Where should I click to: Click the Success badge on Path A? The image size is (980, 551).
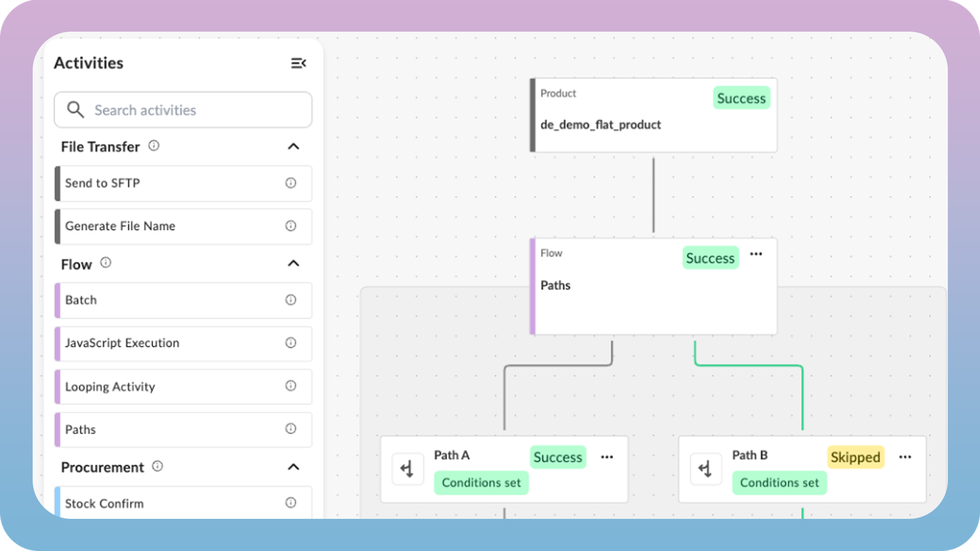click(558, 457)
